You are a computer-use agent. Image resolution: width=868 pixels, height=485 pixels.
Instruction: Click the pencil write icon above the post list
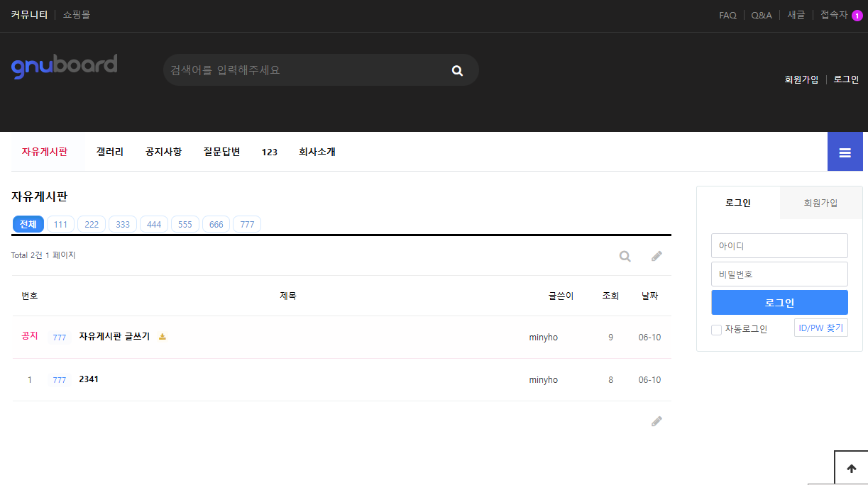click(x=657, y=256)
